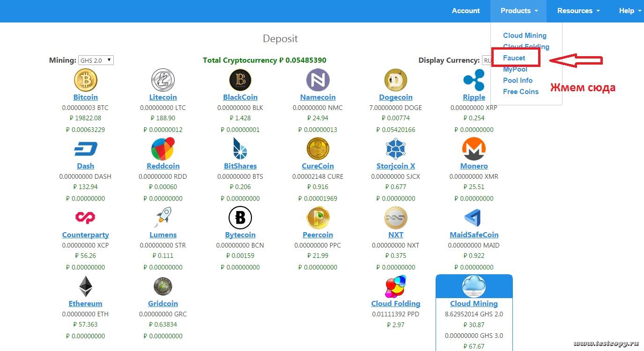This screenshot has width=644, height=351.
Task: Select Free Coins menu entry
Action: (520, 92)
